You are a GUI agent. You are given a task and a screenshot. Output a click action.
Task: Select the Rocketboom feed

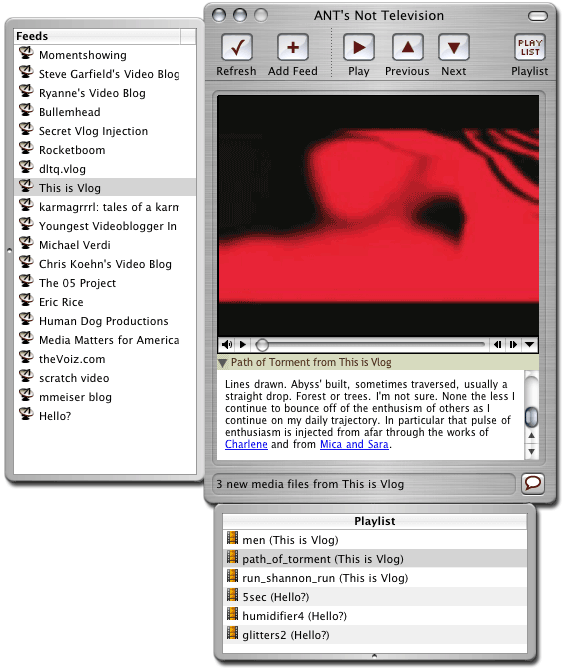(x=71, y=150)
